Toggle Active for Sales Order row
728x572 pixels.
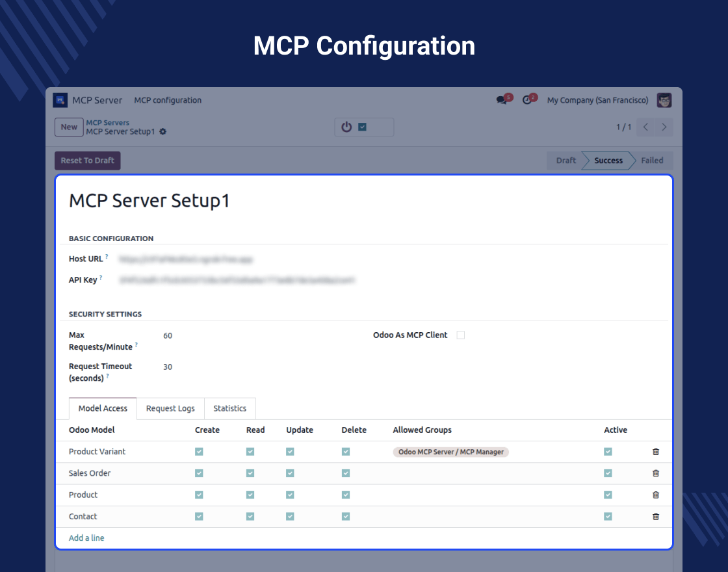click(x=608, y=473)
